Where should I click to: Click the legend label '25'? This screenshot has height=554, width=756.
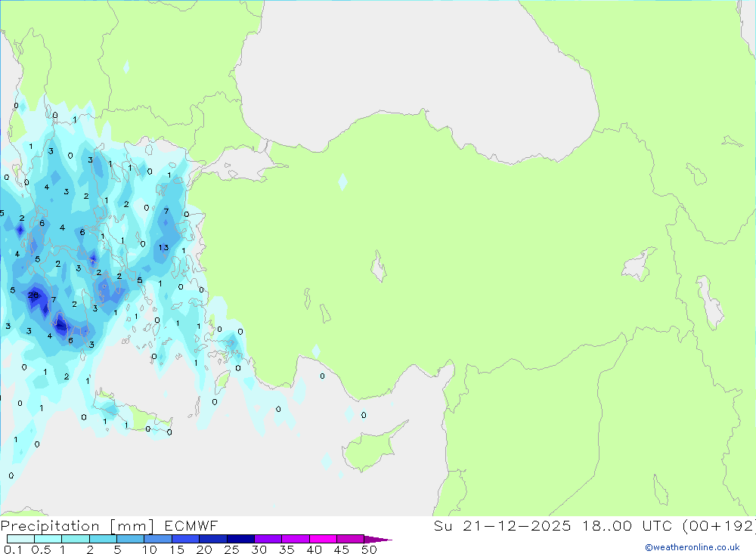point(232,549)
